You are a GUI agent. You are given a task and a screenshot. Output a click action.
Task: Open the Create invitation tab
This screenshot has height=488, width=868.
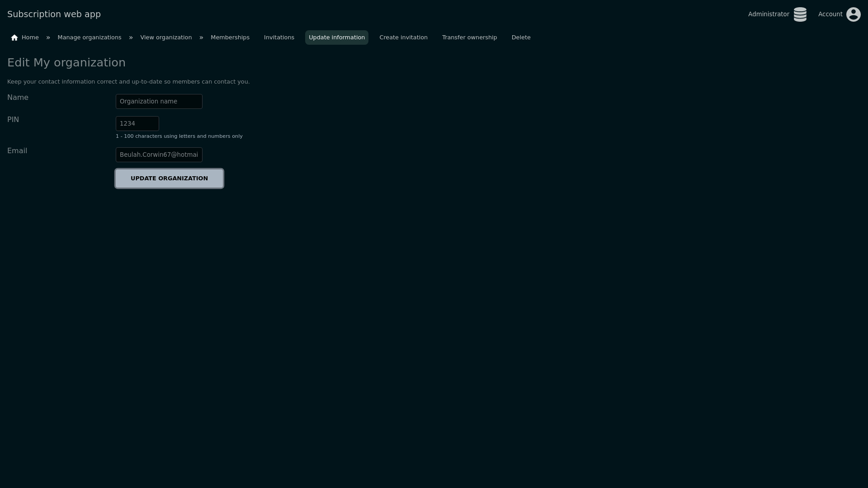pos(403,38)
